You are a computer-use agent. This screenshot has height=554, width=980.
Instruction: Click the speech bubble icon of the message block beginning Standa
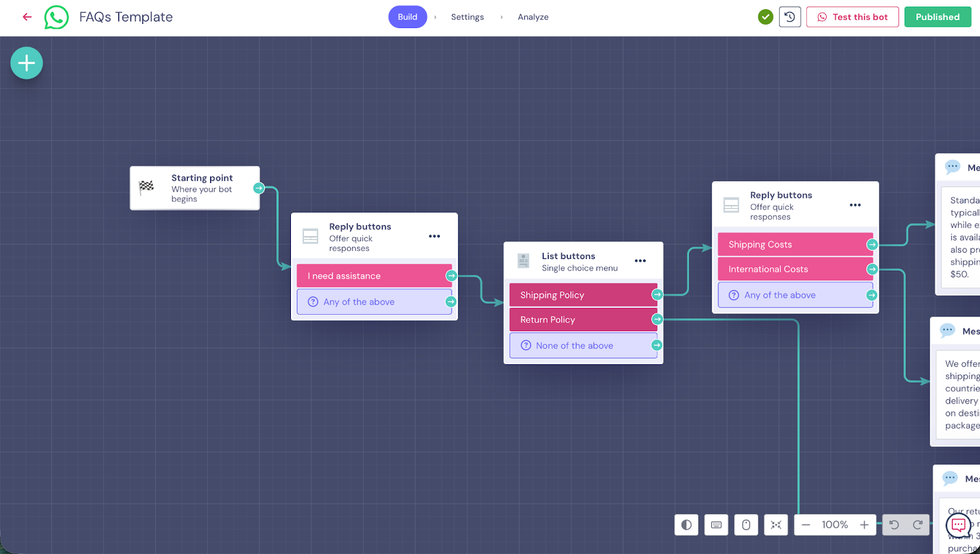(x=952, y=167)
